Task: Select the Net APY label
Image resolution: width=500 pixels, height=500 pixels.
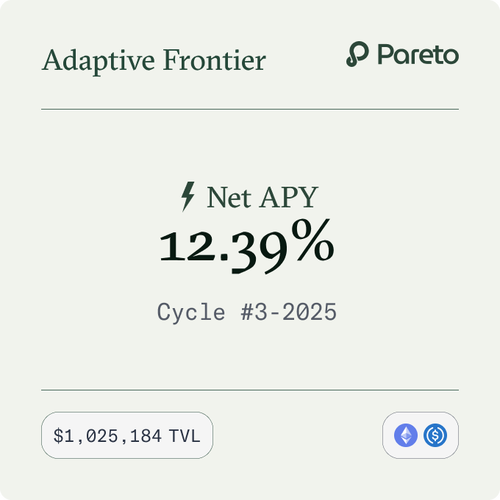Action: [262, 197]
